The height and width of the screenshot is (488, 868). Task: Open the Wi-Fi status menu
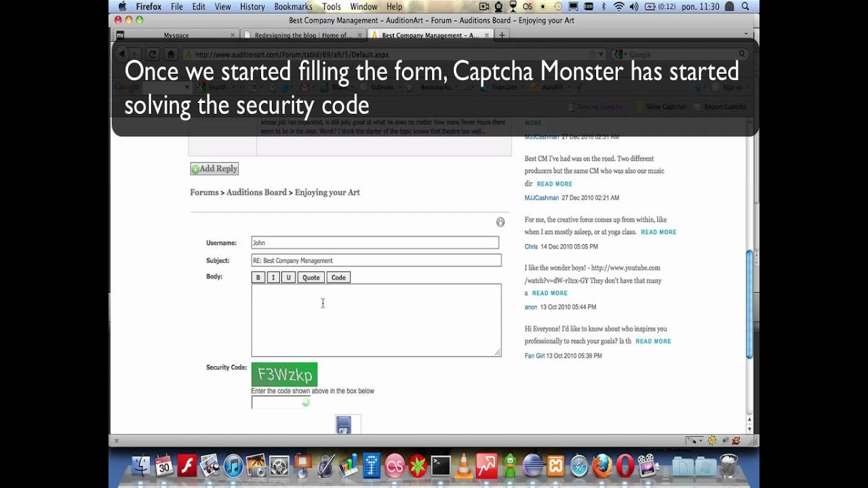click(x=618, y=7)
